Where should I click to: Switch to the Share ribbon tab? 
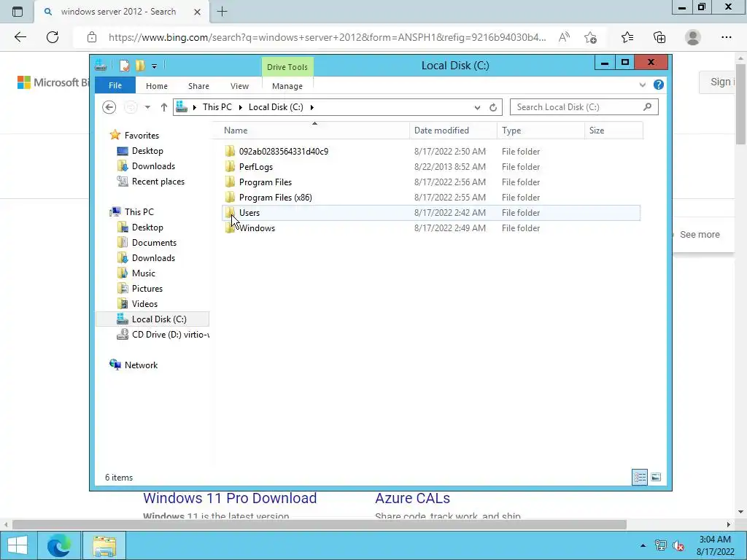(x=198, y=86)
